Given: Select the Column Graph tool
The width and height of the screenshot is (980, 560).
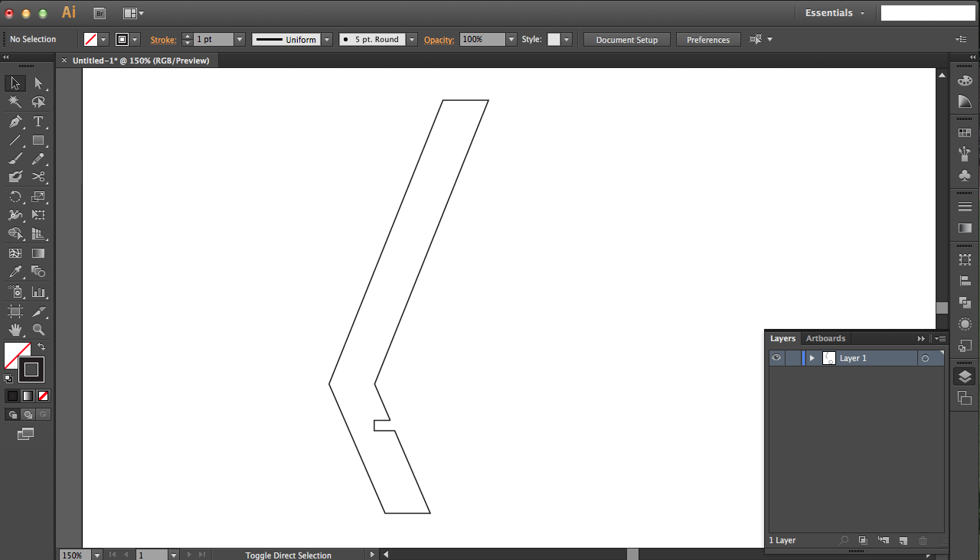Looking at the screenshot, I should coord(38,291).
